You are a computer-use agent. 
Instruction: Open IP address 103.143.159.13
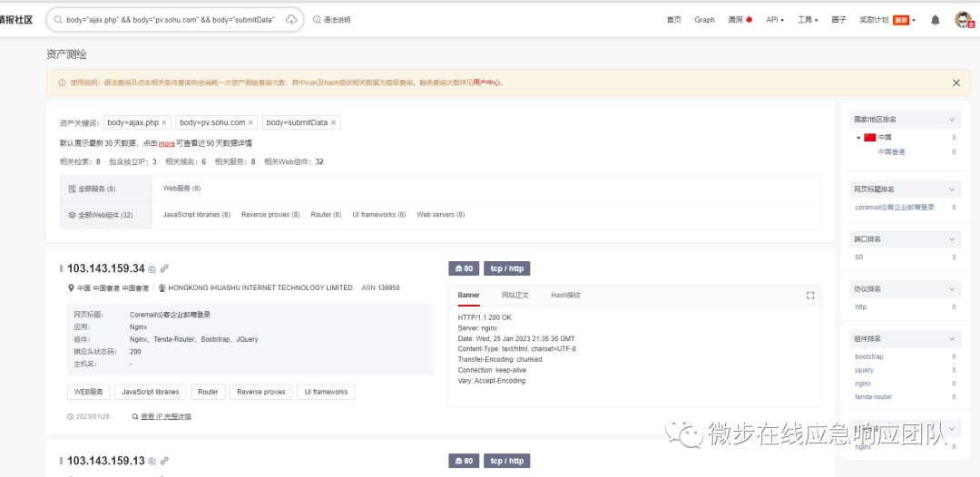pyautogui.click(x=105, y=461)
